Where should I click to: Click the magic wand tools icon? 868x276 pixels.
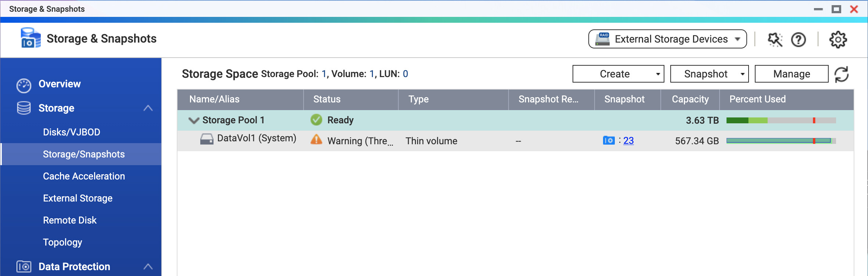click(775, 40)
